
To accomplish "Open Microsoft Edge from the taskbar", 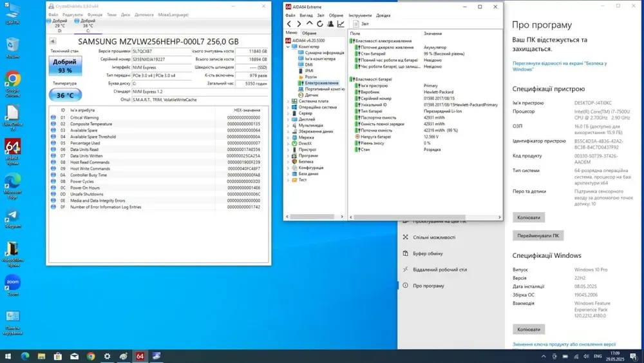I will (x=26, y=356).
